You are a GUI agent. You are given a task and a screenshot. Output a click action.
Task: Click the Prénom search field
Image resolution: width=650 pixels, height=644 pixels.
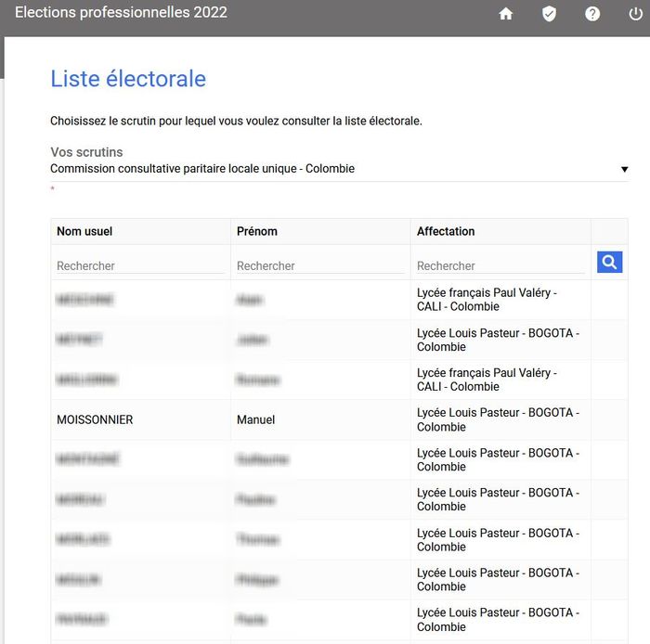pyautogui.click(x=319, y=265)
